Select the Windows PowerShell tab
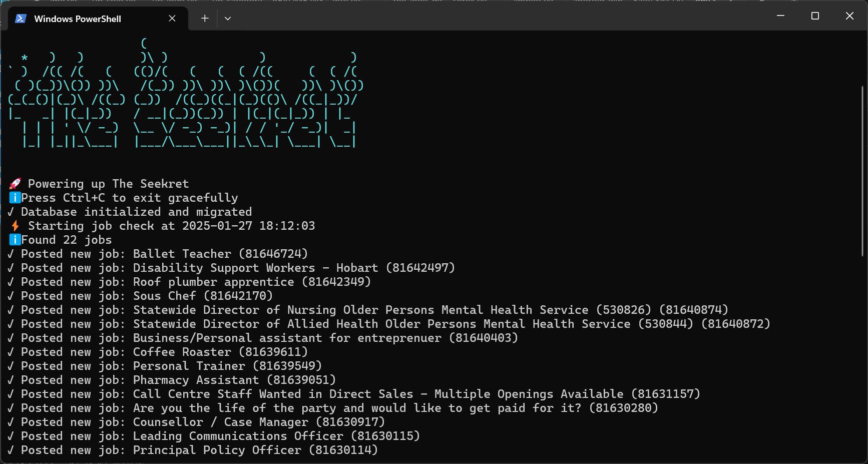The image size is (868, 464). click(x=98, y=19)
